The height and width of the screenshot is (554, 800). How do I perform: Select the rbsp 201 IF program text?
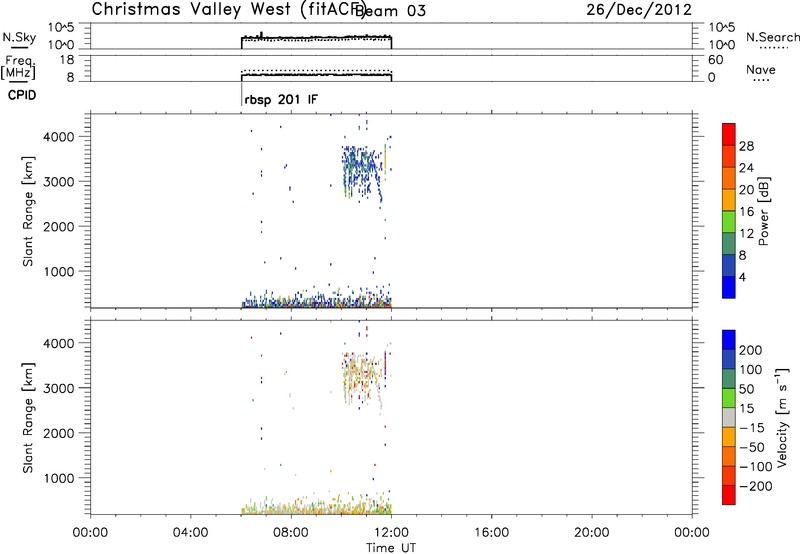pyautogui.click(x=281, y=99)
